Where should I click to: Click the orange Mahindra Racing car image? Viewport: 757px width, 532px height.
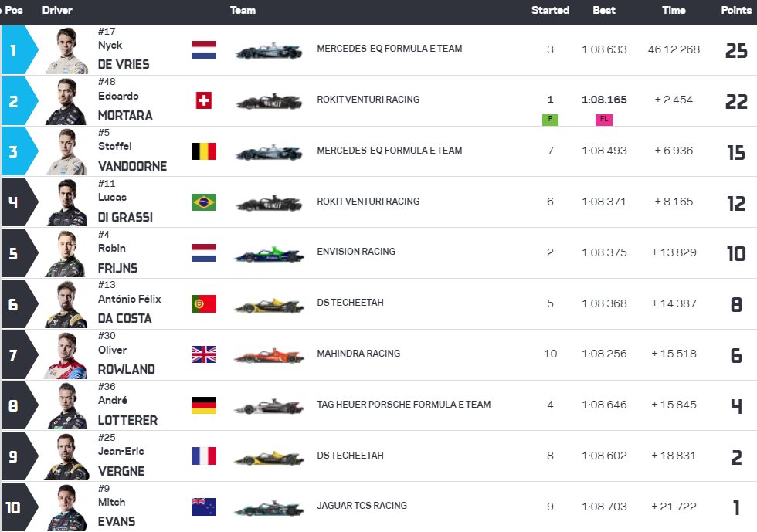click(270, 356)
